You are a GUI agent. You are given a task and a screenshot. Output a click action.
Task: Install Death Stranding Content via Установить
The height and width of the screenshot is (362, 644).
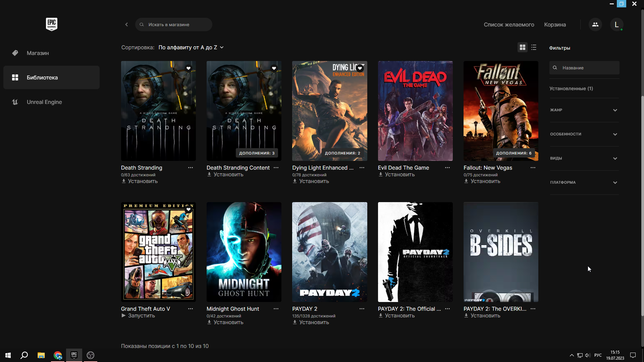(225, 175)
